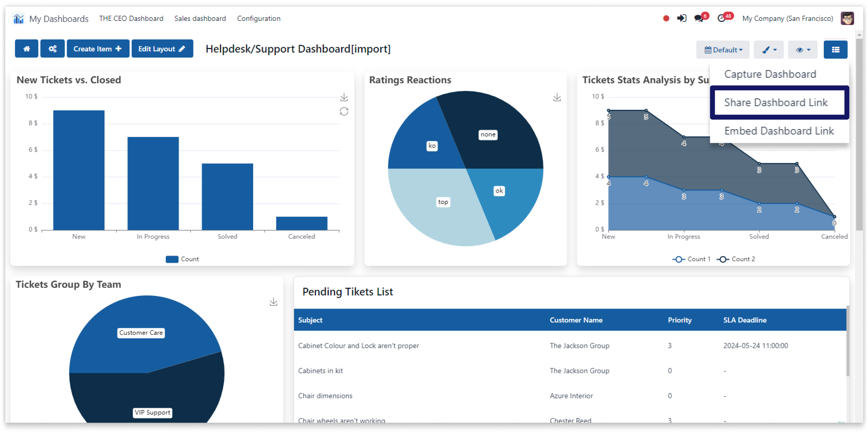
Task: Open the Sales dashboard menu
Action: (200, 18)
